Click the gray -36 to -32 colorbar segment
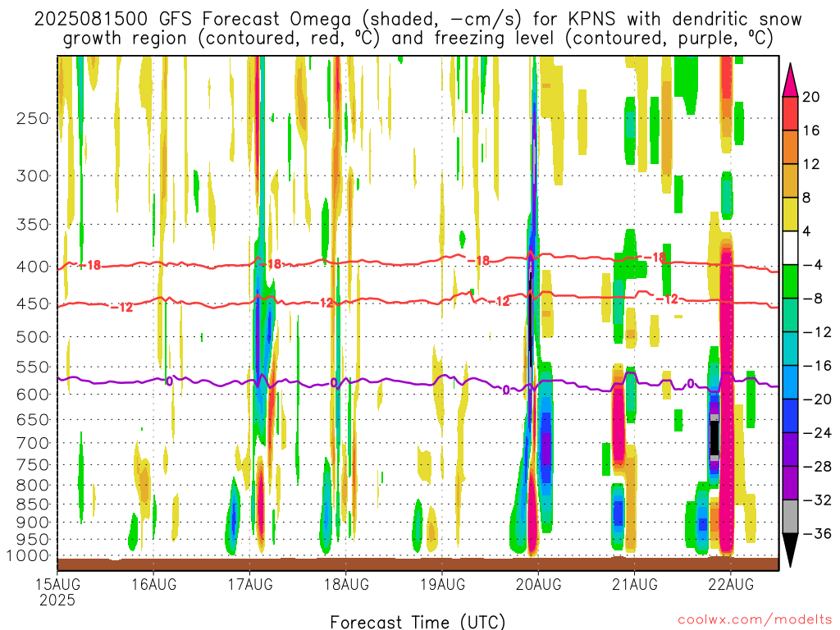840x630 pixels. click(790, 517)
